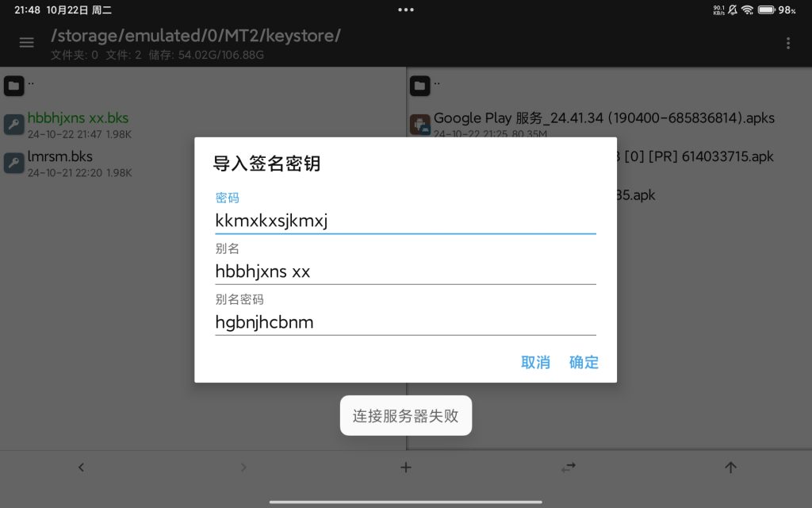812x508 pixels.
Task: Focus the 密码 password field
Action: click(x=405, y=221)
